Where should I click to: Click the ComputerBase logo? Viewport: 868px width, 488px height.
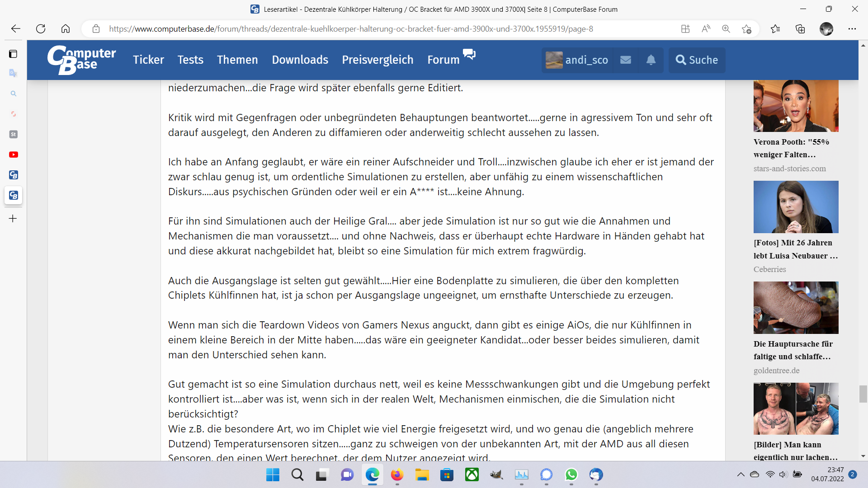81,60
